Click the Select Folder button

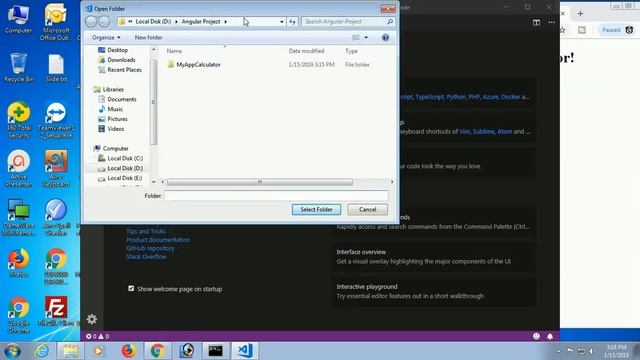tap(316, 209)
